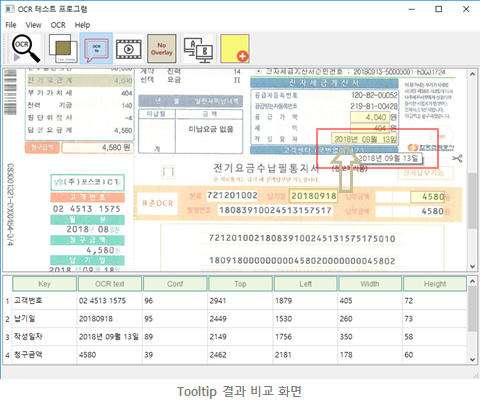Image resolution: width=481 pixels, height=406 pixels.
Task: Open the View menu
Action: [33, 25]
